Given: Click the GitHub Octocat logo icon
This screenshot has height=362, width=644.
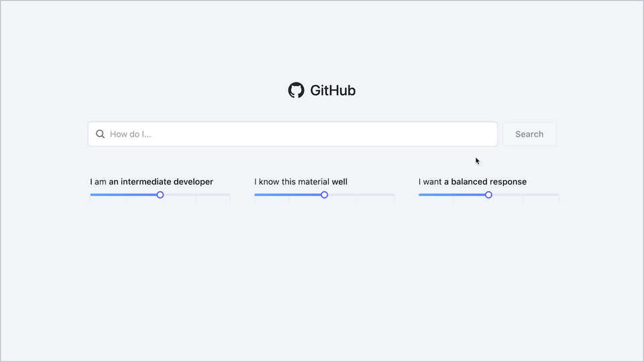Looking at the screenshot, I should click(x=296, y=90).
